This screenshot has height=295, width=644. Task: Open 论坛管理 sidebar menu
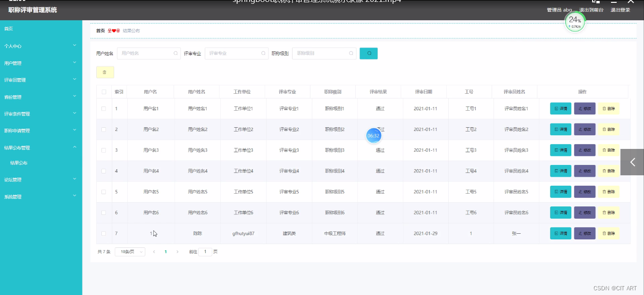pyautogui.click(x=13, y=180)
